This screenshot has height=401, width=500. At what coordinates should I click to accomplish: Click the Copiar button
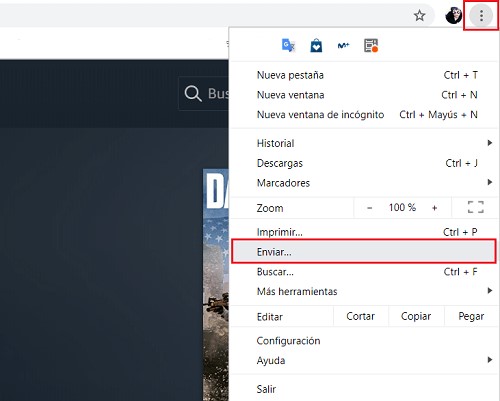click(x=416, y=316)
